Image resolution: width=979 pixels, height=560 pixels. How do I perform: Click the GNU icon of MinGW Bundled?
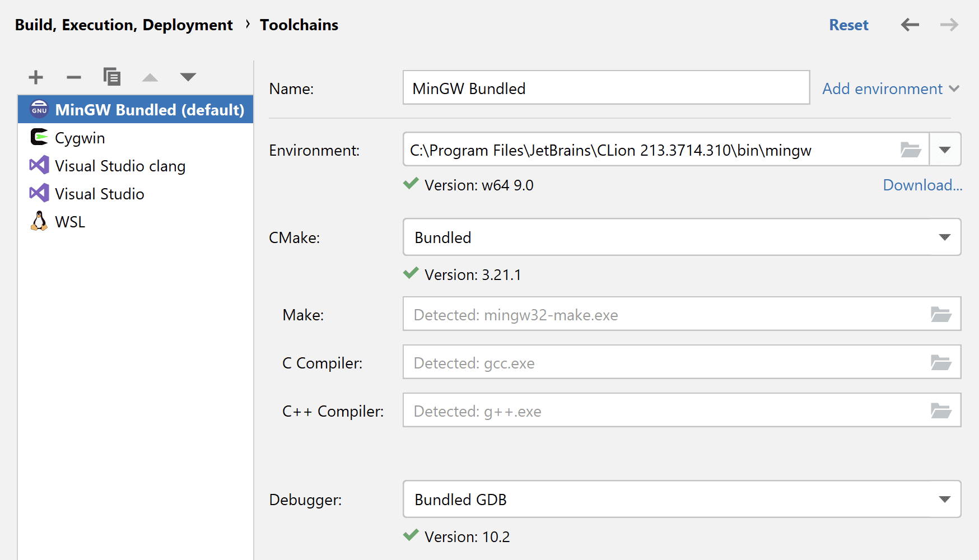click(x=39, y=109)
